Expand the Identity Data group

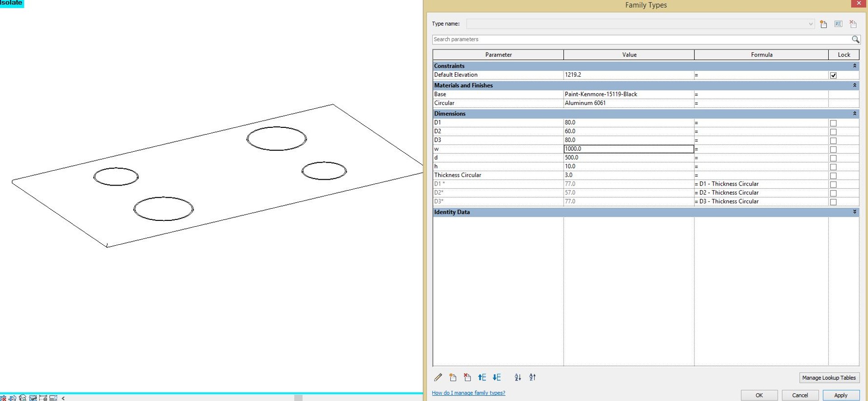click(854, 212)
